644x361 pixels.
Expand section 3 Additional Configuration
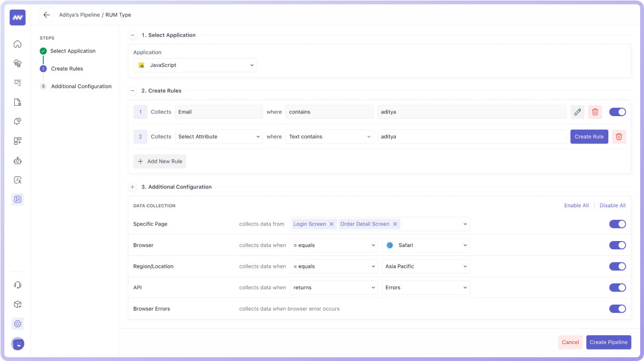(x=132, y=187)
